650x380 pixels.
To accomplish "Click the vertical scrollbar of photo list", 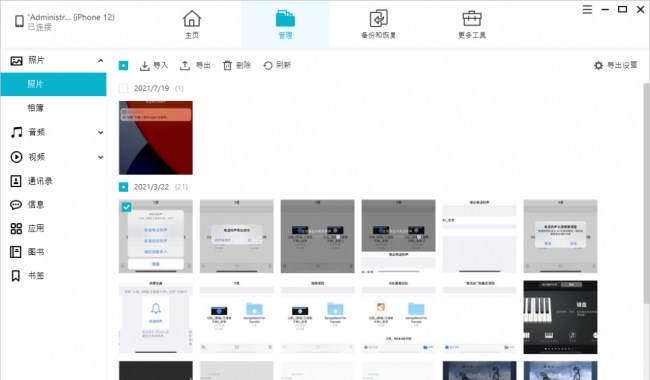I will (x=646, y=195).
